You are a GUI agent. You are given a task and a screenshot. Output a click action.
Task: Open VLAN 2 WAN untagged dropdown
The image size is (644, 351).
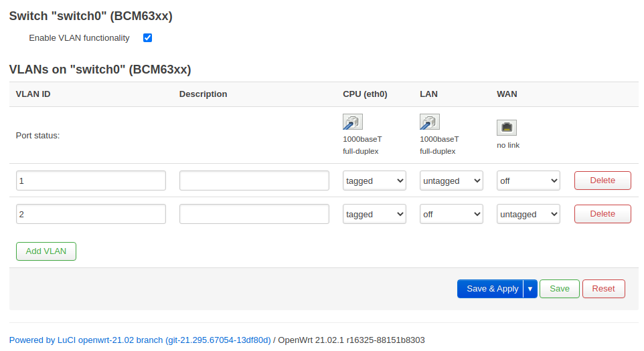528,214
